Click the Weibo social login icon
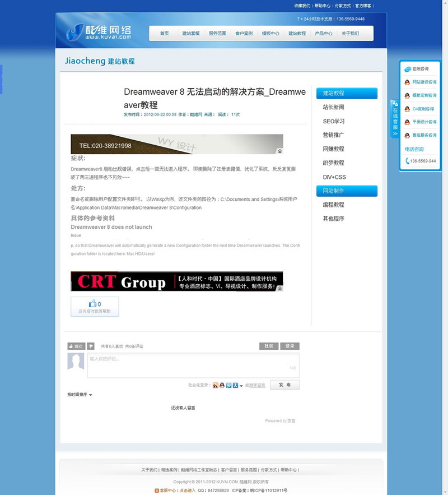 [x=216, y=385]
